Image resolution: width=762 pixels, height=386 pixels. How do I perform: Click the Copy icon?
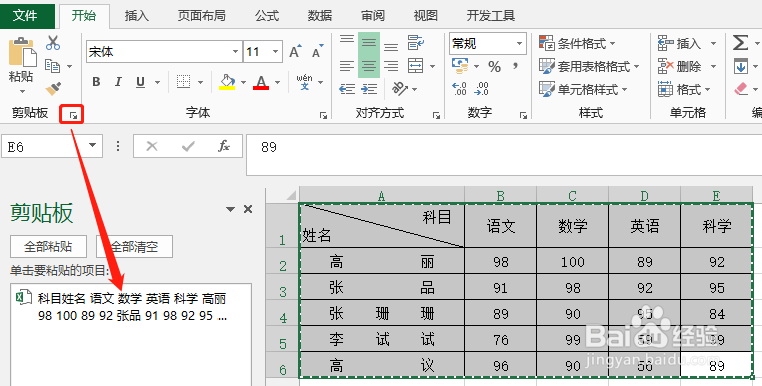tap(52, 66)
